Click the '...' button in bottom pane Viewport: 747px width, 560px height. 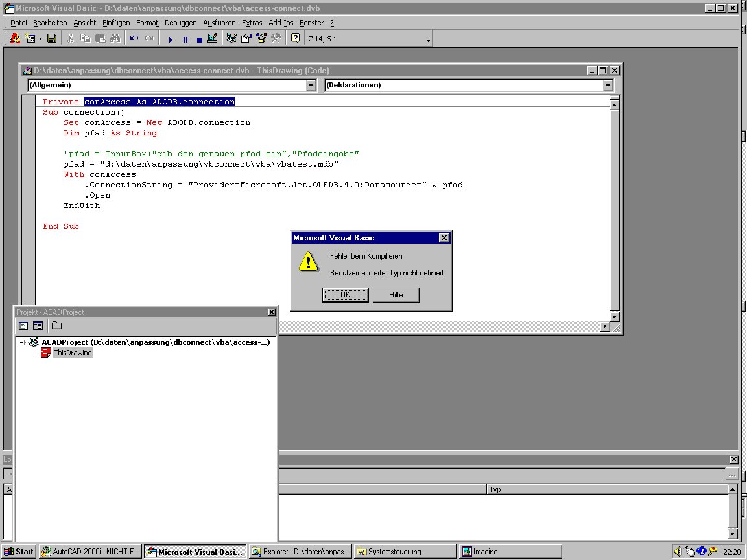tap(731, 474)
